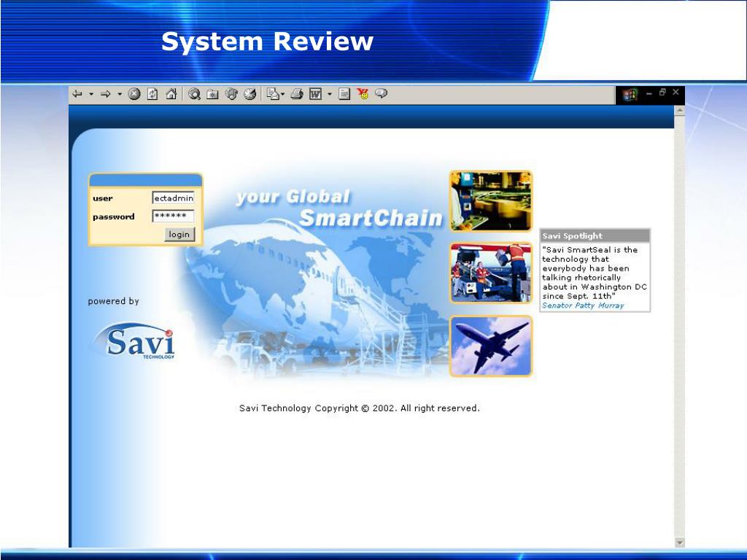Click the browser Back arrow

coord(77,94)
